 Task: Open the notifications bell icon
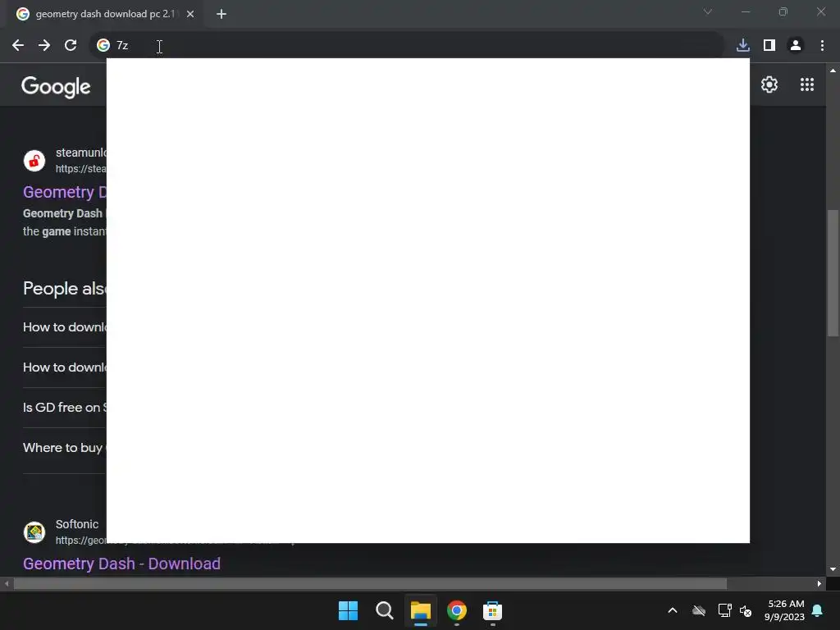pos(818,610)
